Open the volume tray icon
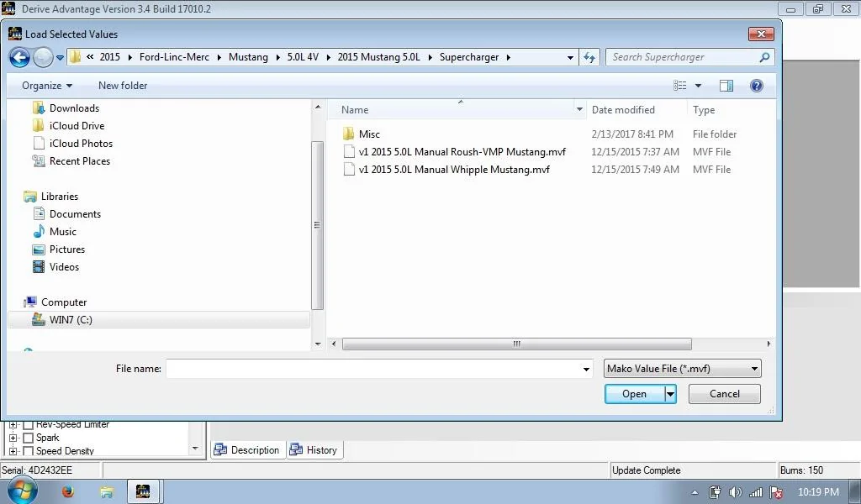 pos(735,492)
